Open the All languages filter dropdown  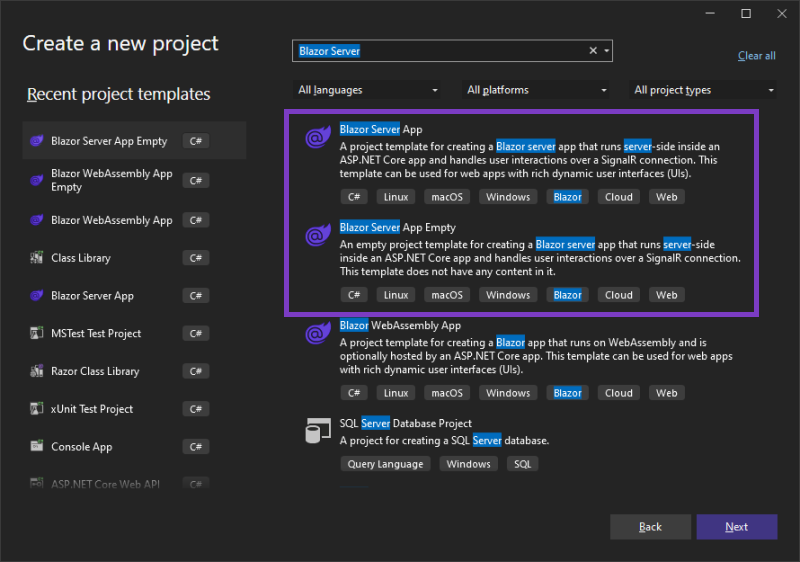[x=366, y=90]
